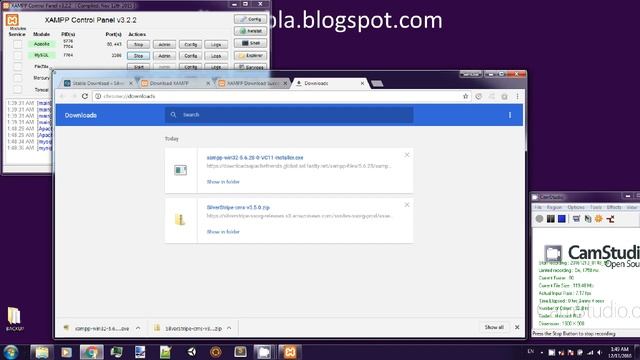Click CamStudio Record button
Image resolution: width=640 pixels, height=360 pixels.
click(x=539, y=219)
